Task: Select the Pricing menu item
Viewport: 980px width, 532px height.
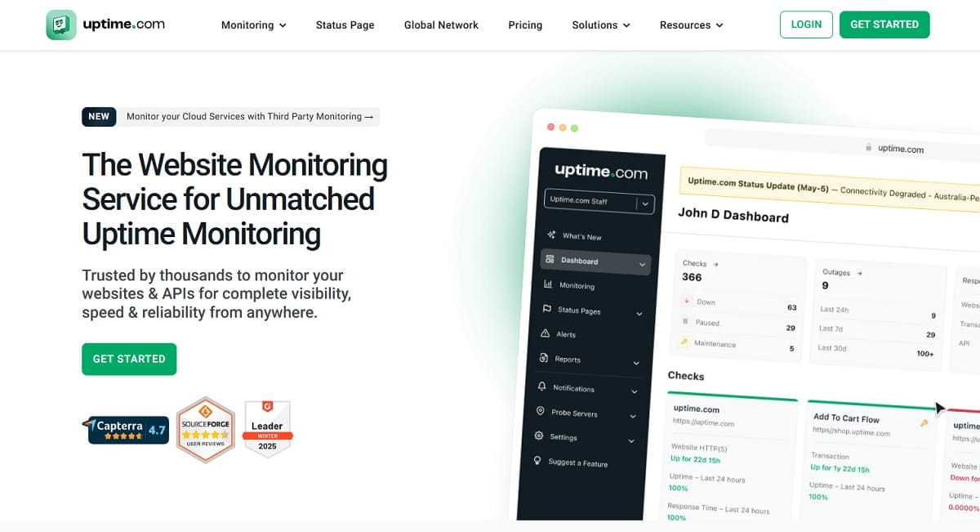Action: click(525, 25)
